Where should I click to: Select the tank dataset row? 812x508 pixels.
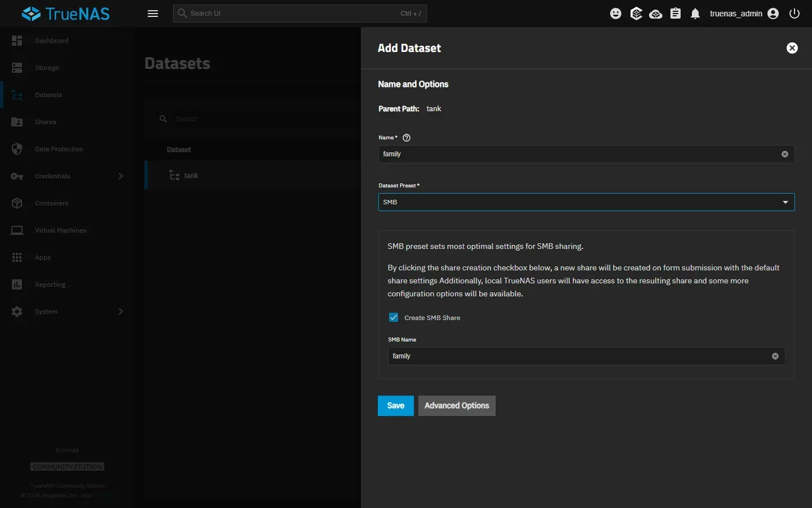pos(253,176)
